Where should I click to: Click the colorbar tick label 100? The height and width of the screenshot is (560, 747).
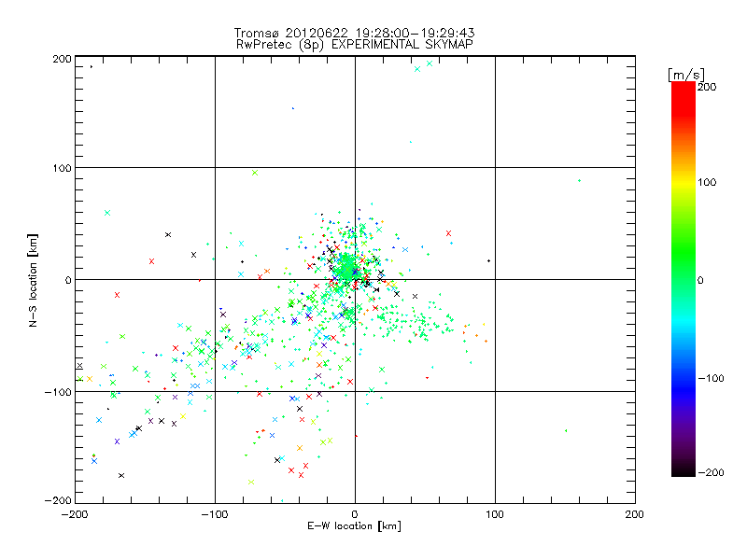(707, 182)
